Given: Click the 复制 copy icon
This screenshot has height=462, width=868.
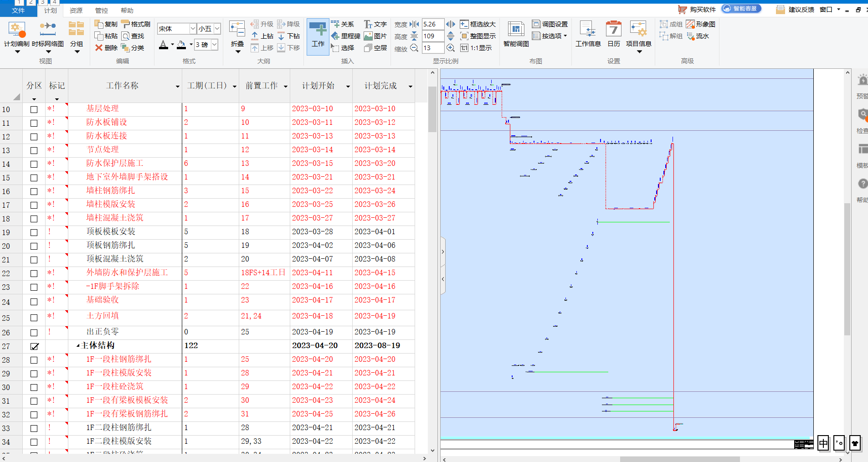Looking at the screenshot, I should click(99, 24).
